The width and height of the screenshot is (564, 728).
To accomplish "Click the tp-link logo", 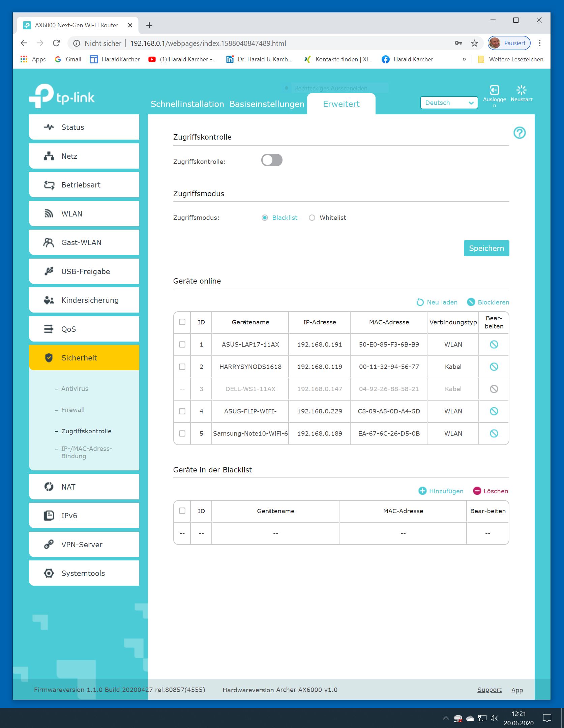I will pyautogui.click(x=62, y=96).
